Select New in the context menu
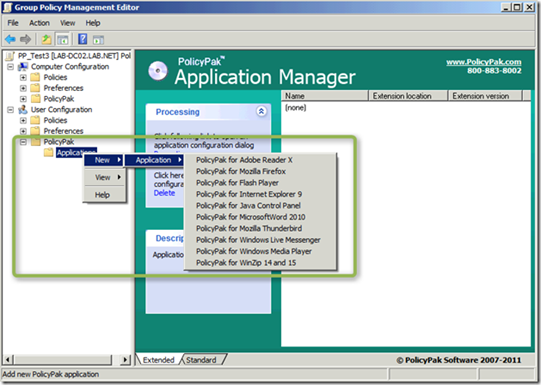Viewport: 541px width, 385px height. pyautogui.click(x=104, y=160)
